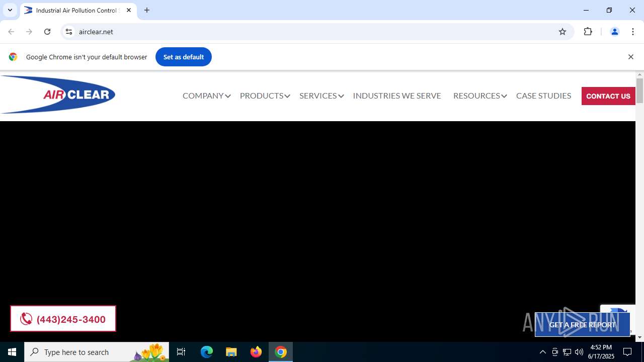Bookmark this page with star icon
The image size is (644, 362).
point(562,32)
